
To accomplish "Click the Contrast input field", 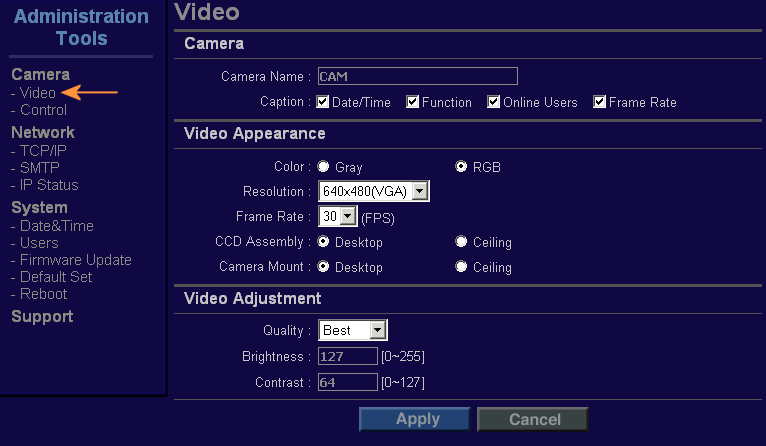I will [x=348, y=382].
